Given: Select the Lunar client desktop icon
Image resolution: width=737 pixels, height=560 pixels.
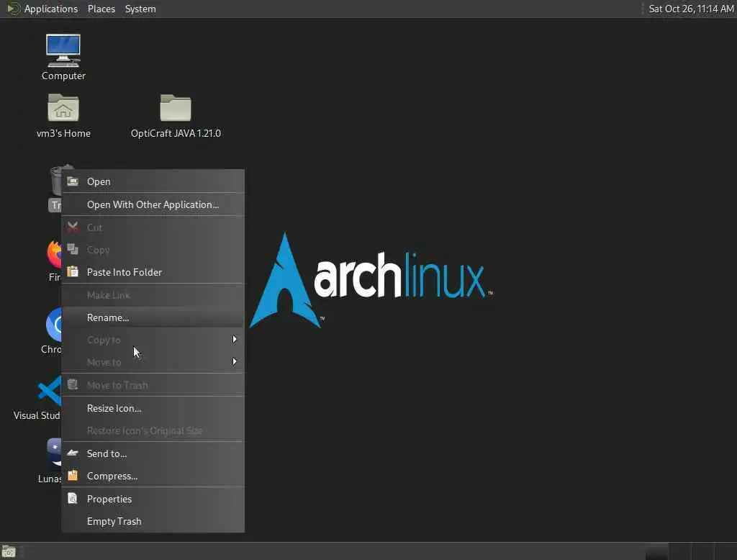Looking at the screenshot, I should click(54, 452).
